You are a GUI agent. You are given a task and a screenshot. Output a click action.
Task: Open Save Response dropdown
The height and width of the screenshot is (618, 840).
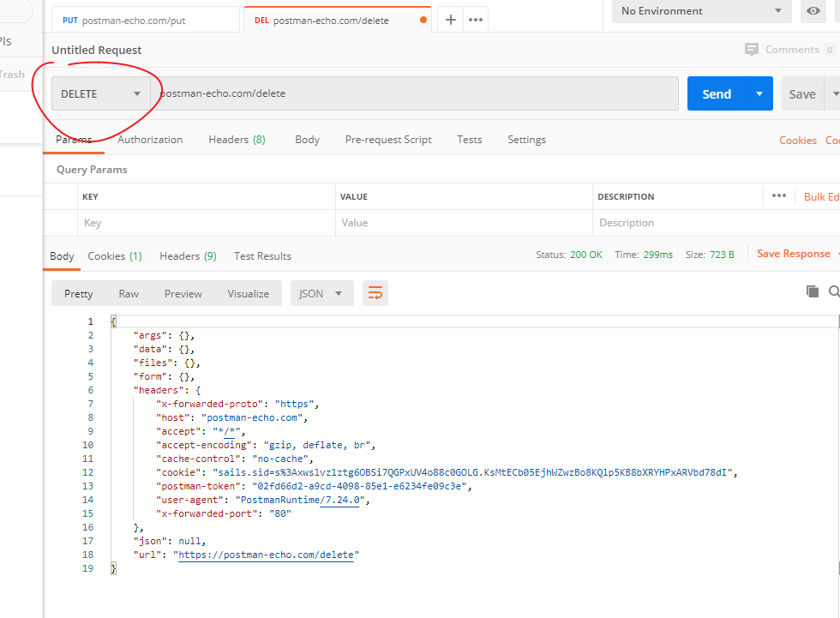797,254
